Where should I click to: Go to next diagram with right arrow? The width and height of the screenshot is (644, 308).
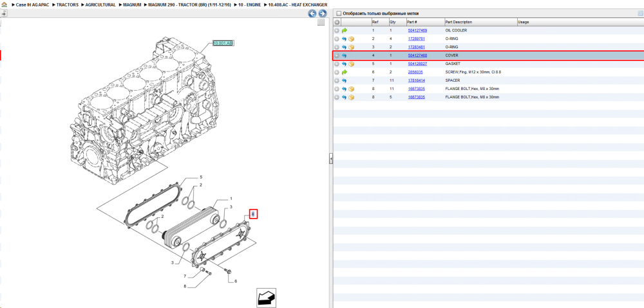coord(323,14)
